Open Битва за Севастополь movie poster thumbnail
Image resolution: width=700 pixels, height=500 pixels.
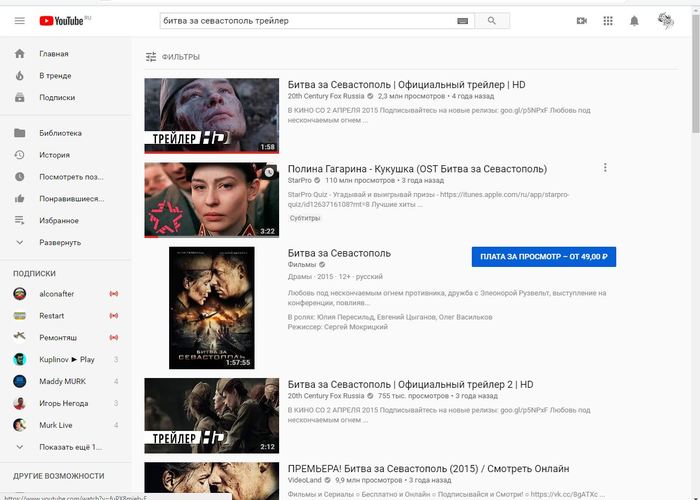click(x=211, y=307)
